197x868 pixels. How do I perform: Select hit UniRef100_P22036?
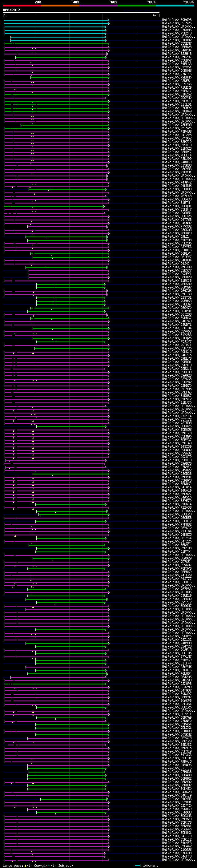177,507
